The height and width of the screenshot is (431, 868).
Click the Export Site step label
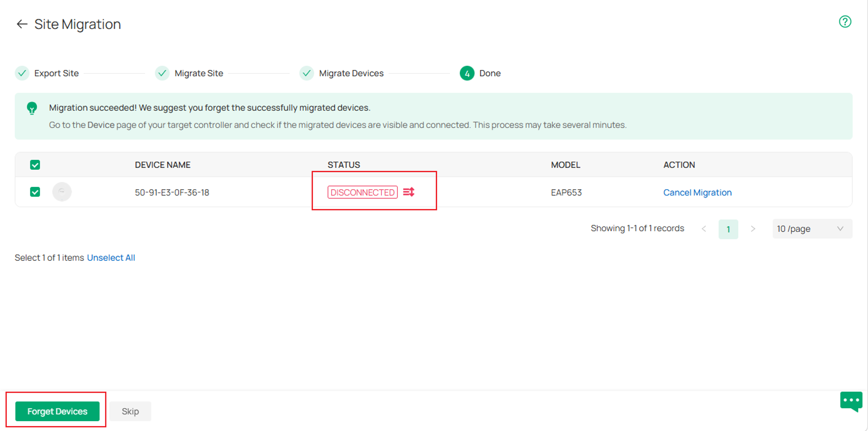tap(57, 73)
